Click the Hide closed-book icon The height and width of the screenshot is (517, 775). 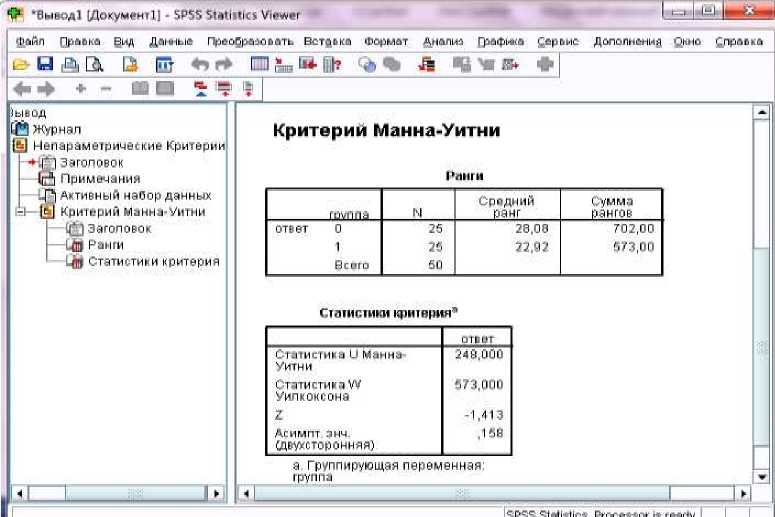[x=165, y=88]
